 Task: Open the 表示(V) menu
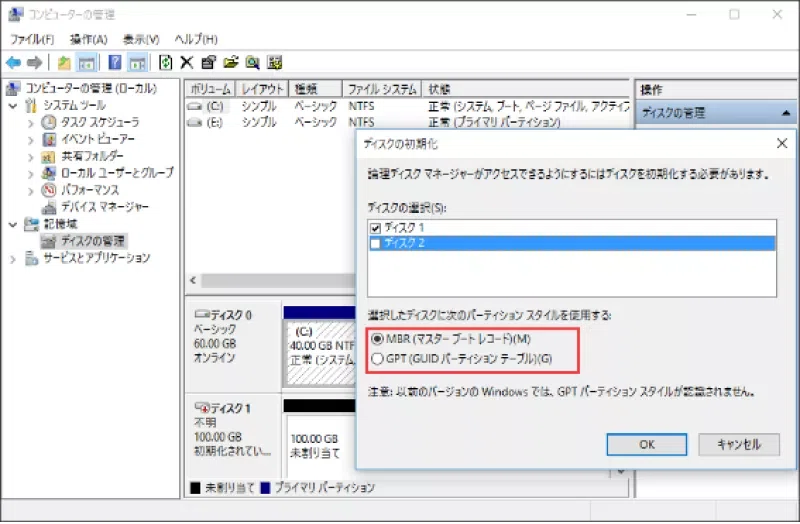pos(141,39)
